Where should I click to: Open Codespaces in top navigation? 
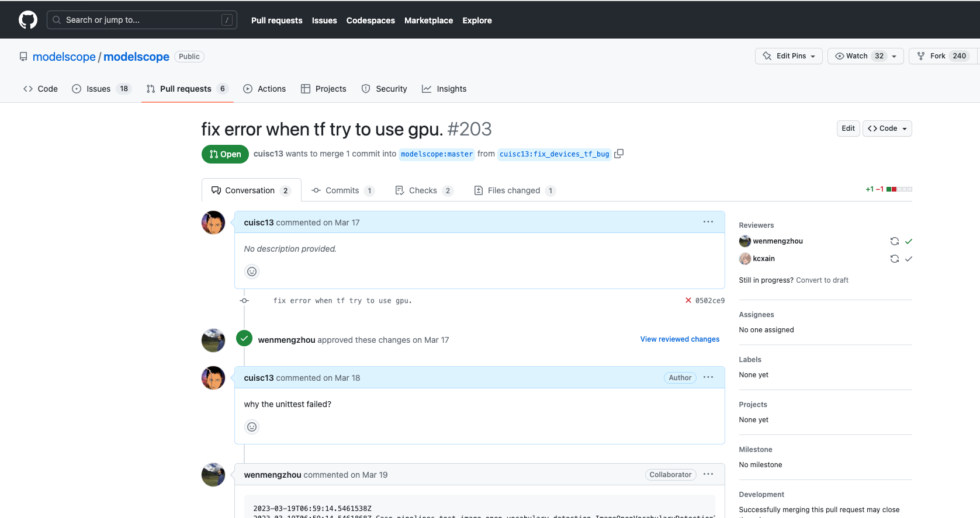tap(370, 20)
